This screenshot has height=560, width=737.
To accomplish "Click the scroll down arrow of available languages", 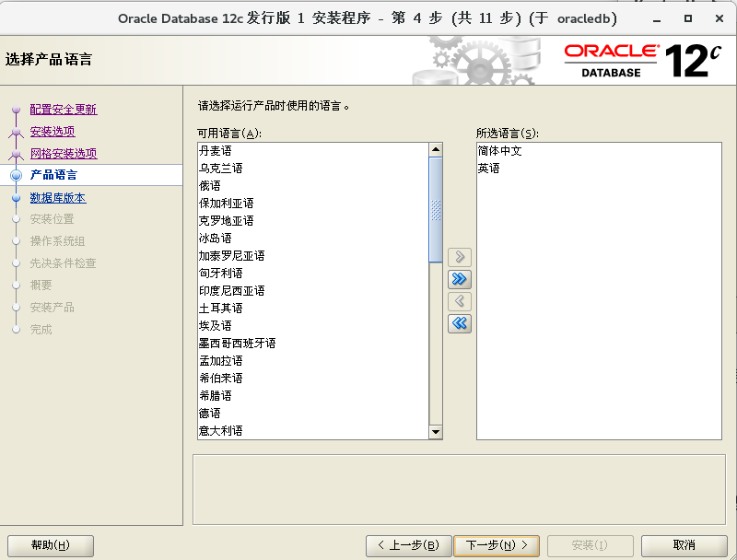I will 436,432.
